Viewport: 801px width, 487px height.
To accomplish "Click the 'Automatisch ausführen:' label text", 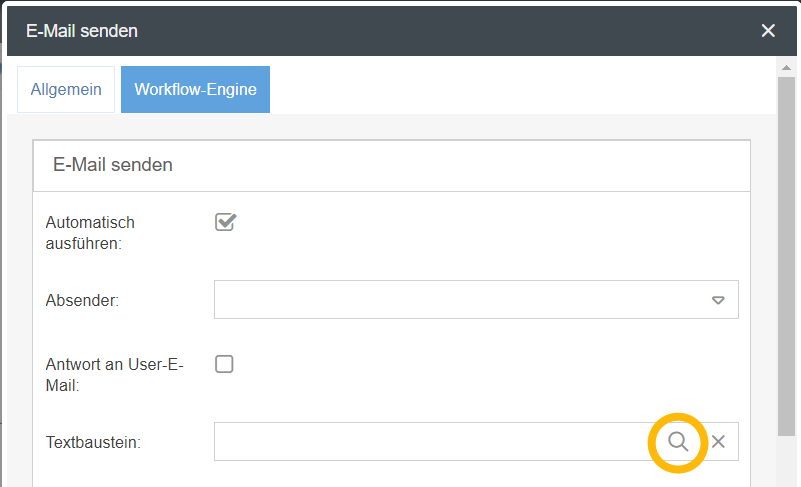I will [x=90, y=232].
